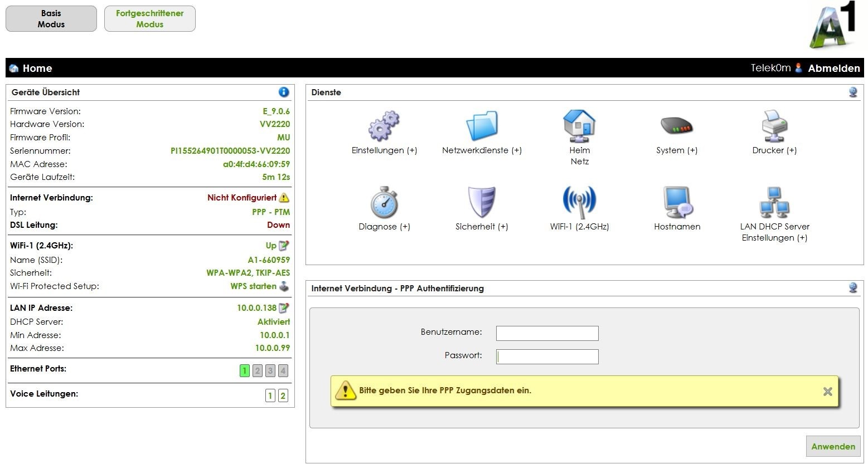Focus the Benutzername input field
Screen dimensions: 868x469
547,333
